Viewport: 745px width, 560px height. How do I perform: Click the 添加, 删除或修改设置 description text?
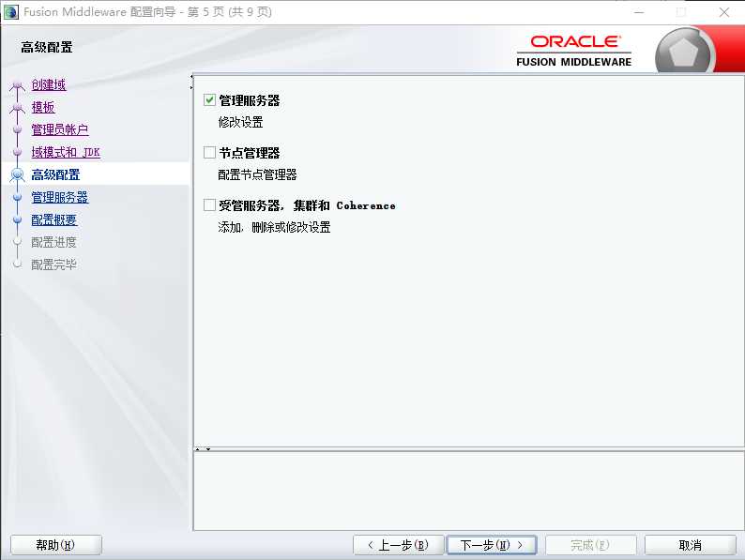pyautogui.click(x=274, y=227)
